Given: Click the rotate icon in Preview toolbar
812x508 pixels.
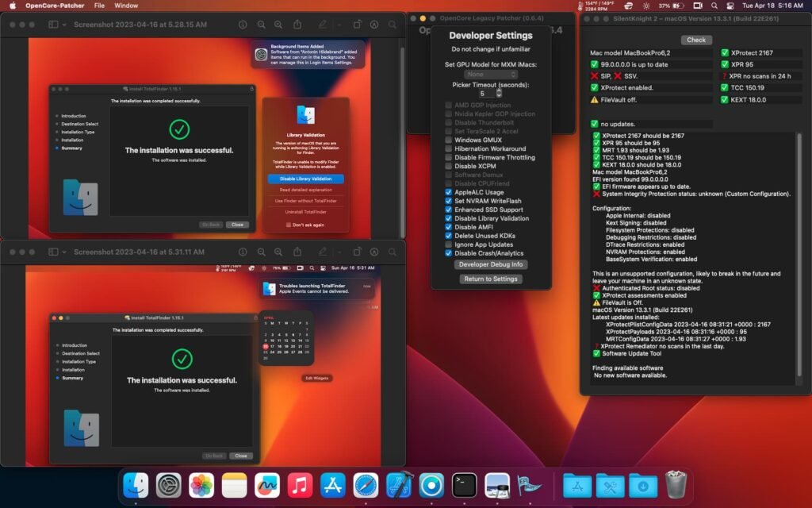Looking at the screenshot, I should click(358, 25).
